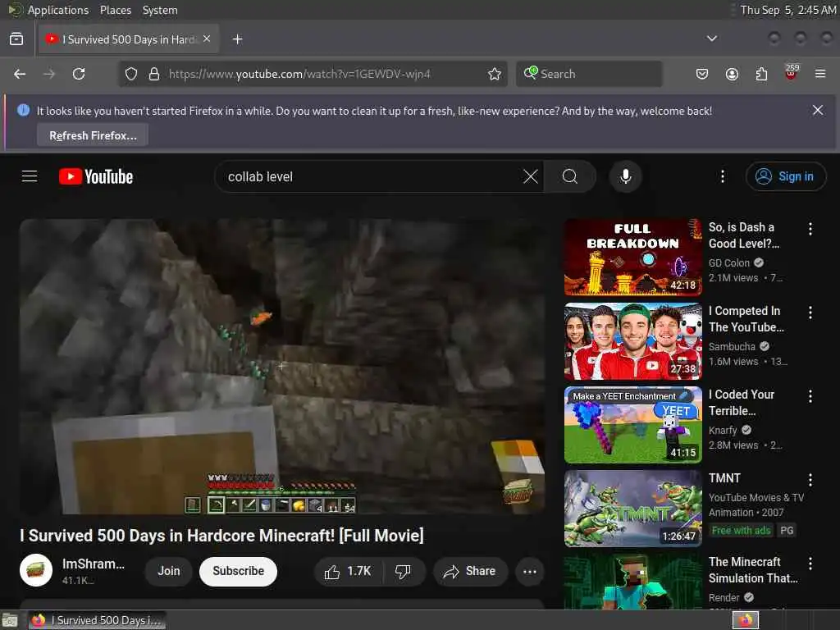Subscribe to ImShram channel
Image resolution: width=840 pixels, height=630 pixels.
[239, 572]
